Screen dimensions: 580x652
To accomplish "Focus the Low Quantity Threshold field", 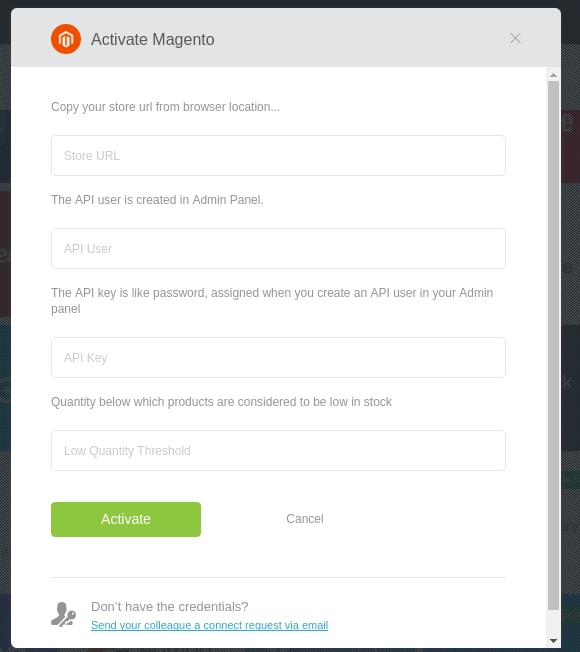I will click(278, 451).
